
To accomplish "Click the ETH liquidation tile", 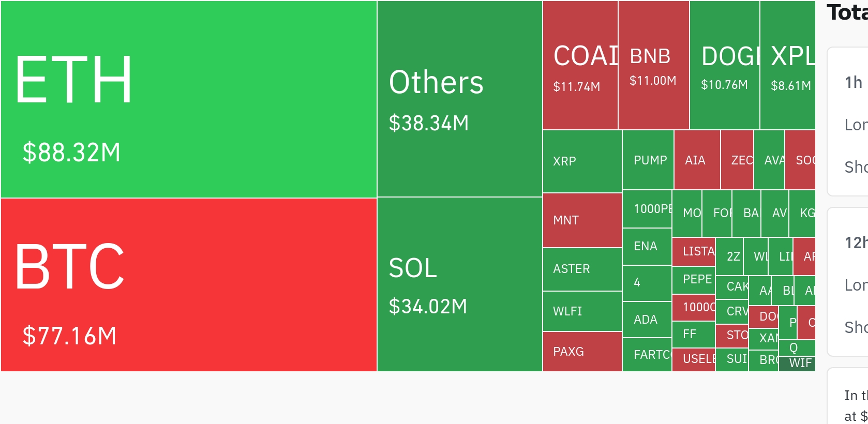I will pyautogui.click(x=189, y=99).
